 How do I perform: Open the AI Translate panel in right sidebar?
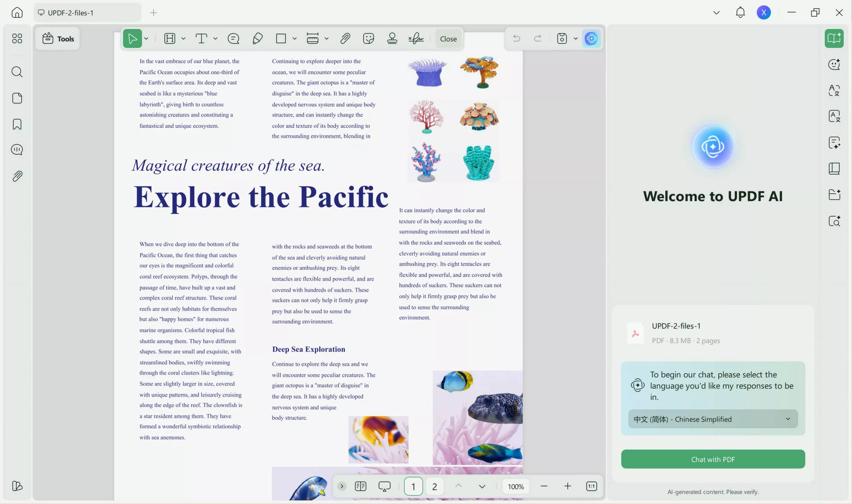[834, 90]
